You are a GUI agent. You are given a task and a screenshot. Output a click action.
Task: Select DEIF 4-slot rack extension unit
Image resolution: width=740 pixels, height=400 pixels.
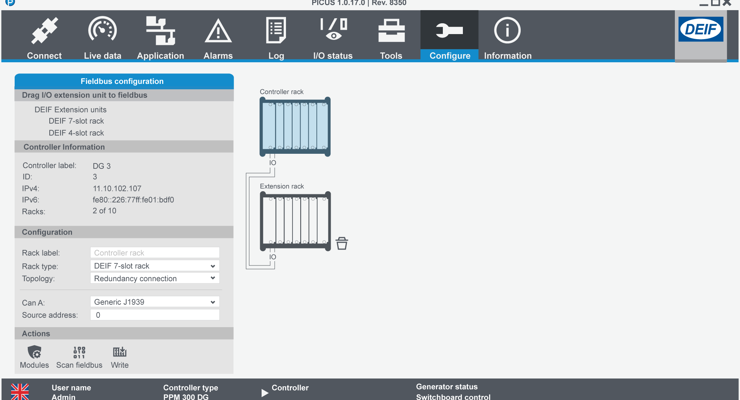pyautogui.click(x=76, y=133)
